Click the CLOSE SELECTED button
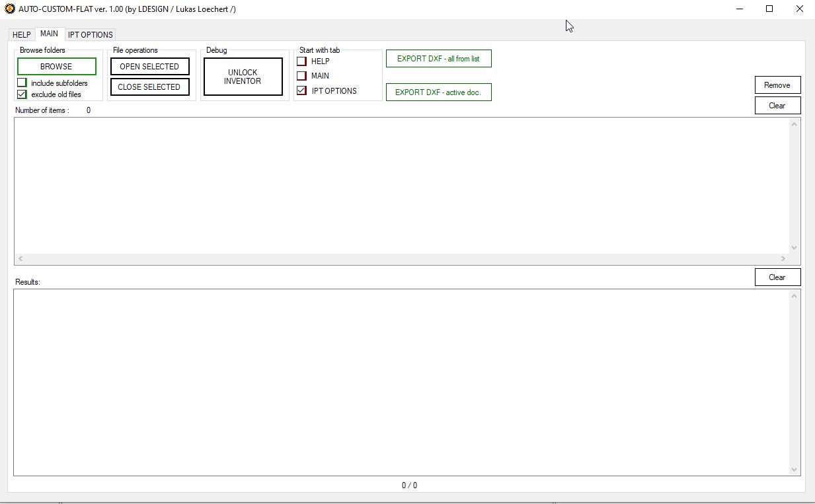 click(149, 87)
